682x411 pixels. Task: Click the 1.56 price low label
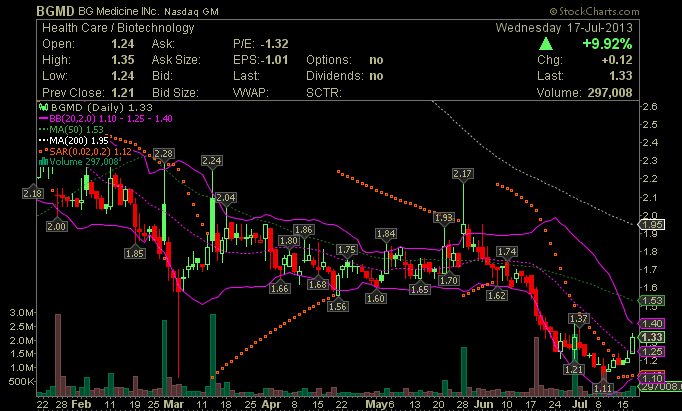tap(338, 306)
